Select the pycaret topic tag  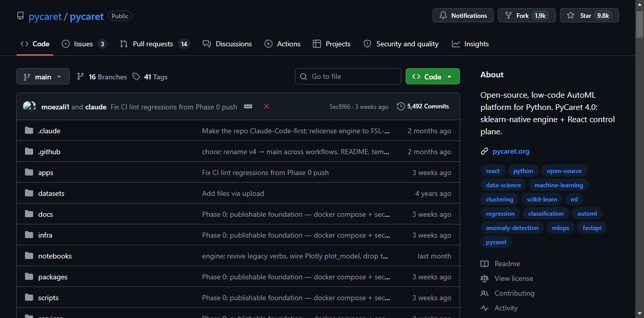tap(496, 242)
